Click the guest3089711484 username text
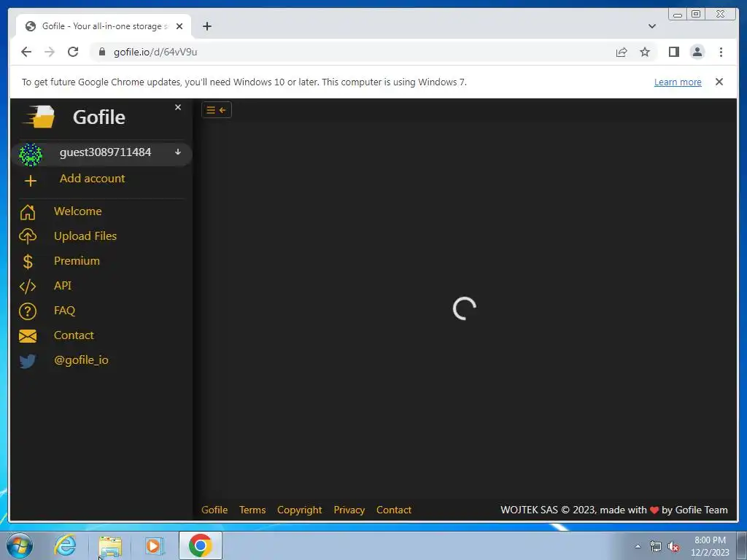Image resolution: width=747 pixels, height=560 pixels. [105, 152]
